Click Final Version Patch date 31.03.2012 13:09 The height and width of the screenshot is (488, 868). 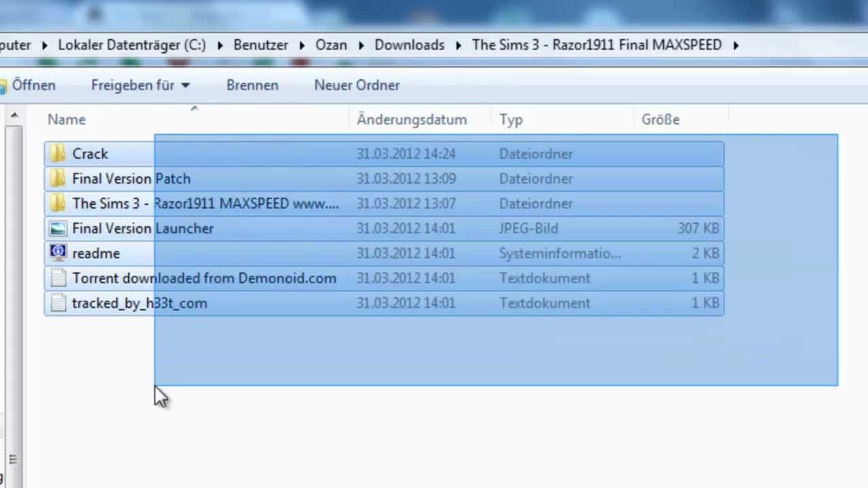pyautogui.click(x=406, y=179)
